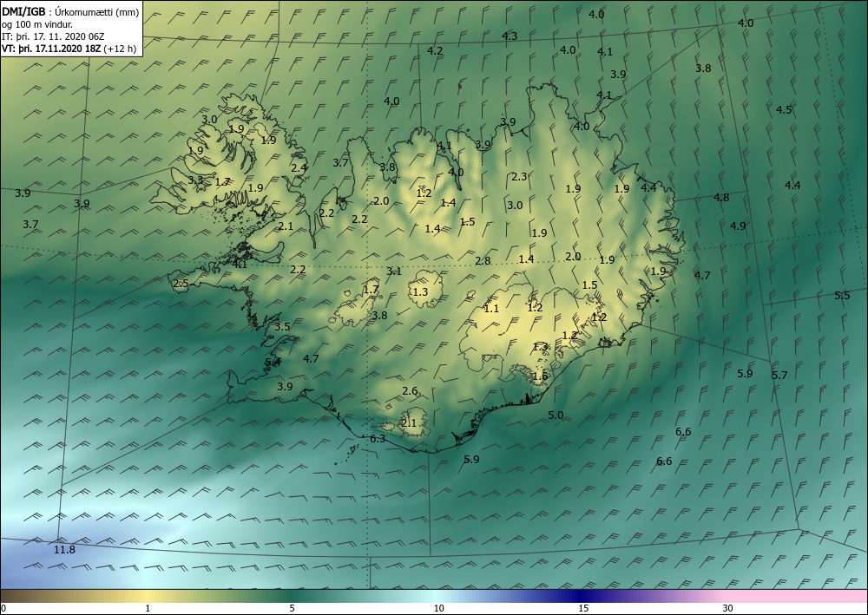Click the 1.6 value on southern Vatnajökull
The width and height of the screenshot is (868, 615).
pos(540,376)
